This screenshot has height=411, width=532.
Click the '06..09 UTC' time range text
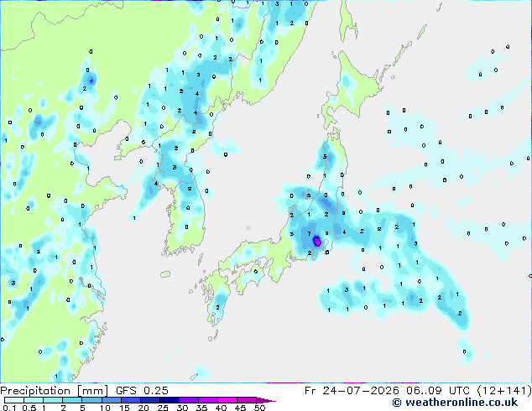438,391
